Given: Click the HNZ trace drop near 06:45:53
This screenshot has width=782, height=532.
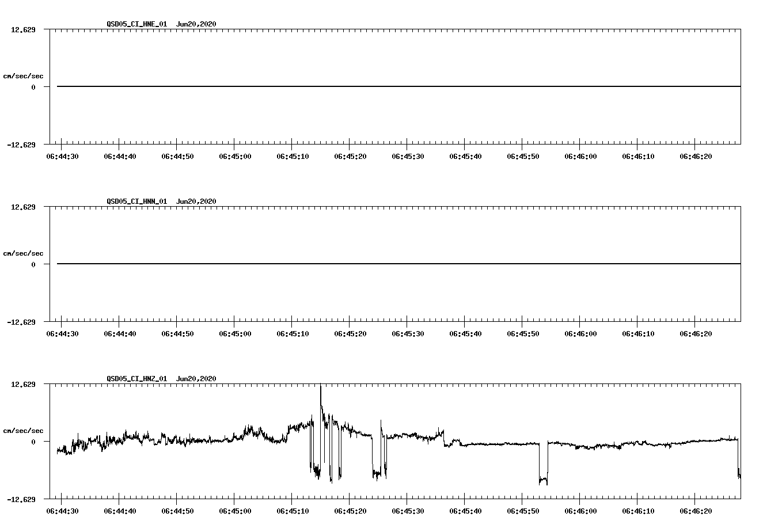Looking at the screenshot, I should 543,463.
